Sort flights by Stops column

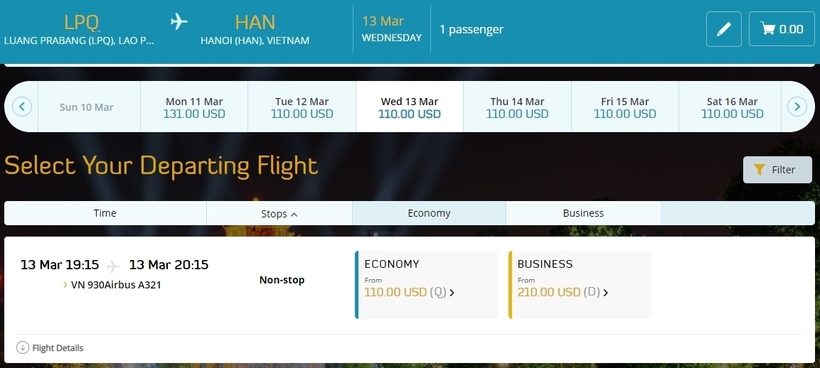(x=279, y=213)
